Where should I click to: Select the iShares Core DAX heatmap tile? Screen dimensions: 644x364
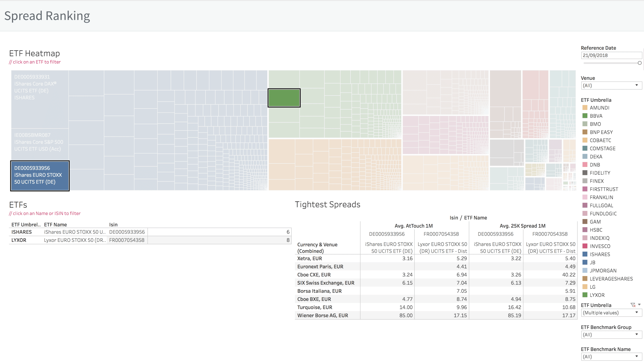pos(40,99)
